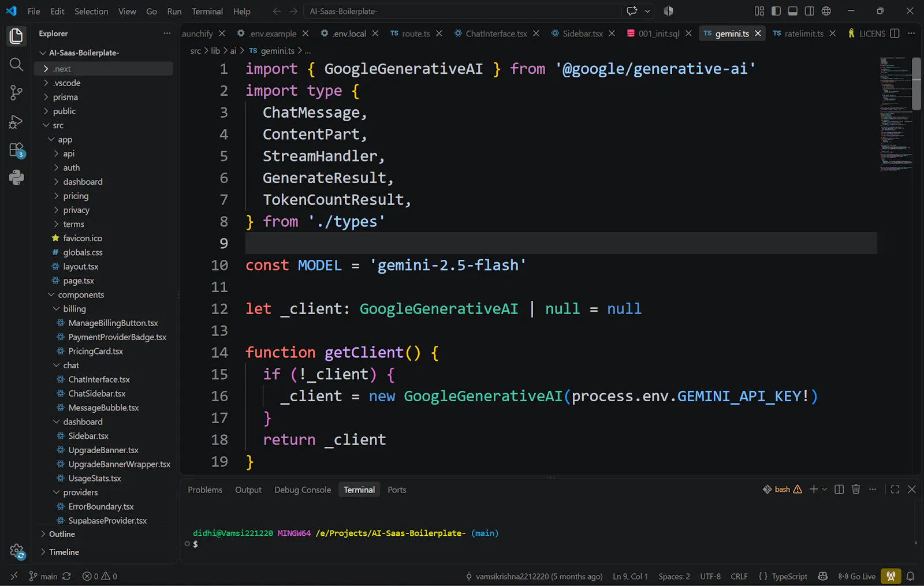Change TypeScript language mode in status bar
Screen dimensions: 924x586
click(789, 576)
